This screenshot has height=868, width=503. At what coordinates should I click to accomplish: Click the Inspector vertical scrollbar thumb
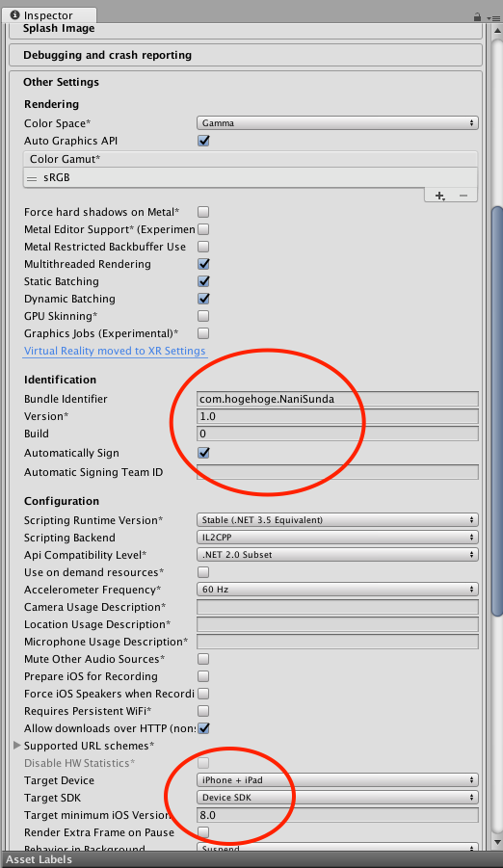click(x=497, y=410)
